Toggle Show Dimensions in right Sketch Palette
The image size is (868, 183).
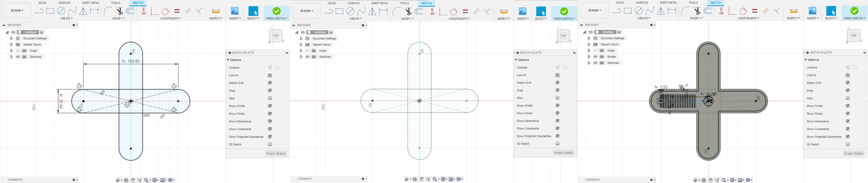tap(848, 121)
